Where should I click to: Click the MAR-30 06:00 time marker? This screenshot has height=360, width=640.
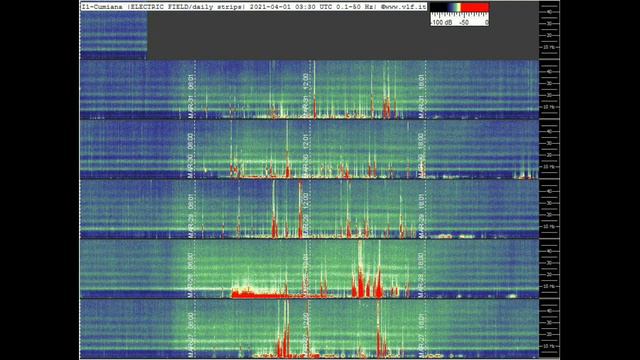point(190,156)
